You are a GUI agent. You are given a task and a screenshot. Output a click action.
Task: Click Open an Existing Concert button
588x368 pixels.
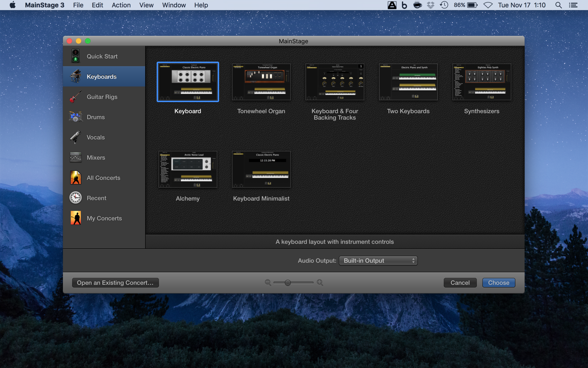coord(115,283)
